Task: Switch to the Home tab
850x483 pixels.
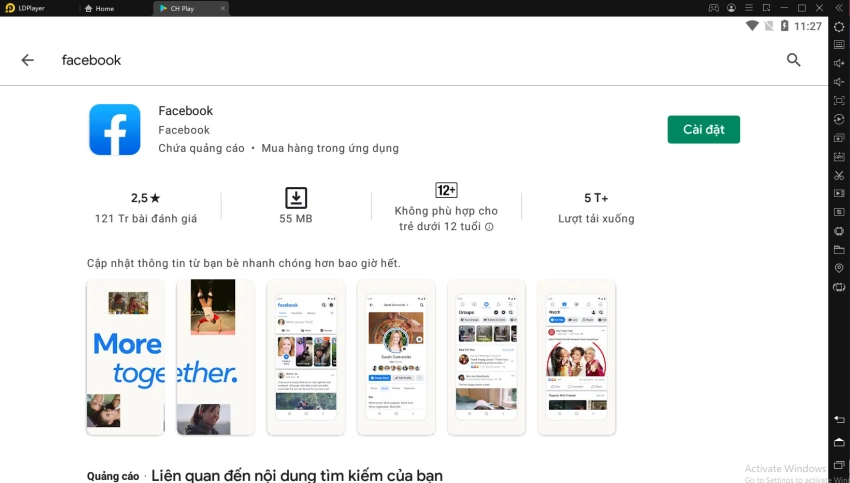Action: [99, 8]
